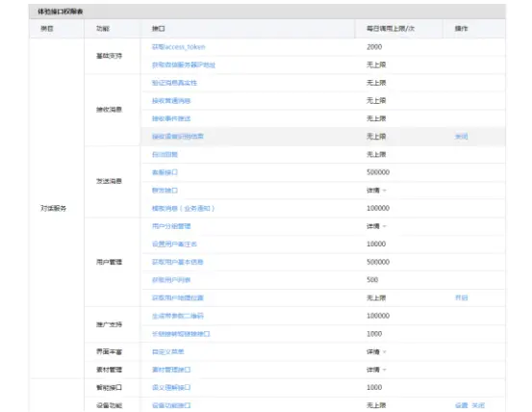The image size is (532, 412).
Task: Open the 接收语音识别结果 link
Action: pos(178,137)
